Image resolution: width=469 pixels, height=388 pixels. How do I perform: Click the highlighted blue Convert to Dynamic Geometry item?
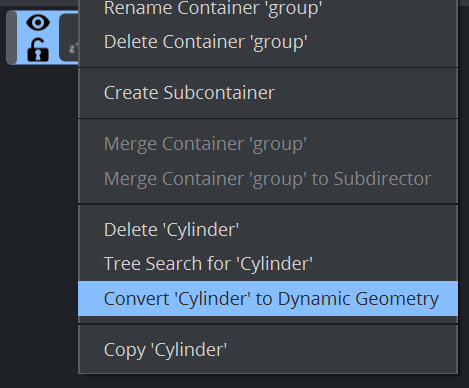coord(268,298)
